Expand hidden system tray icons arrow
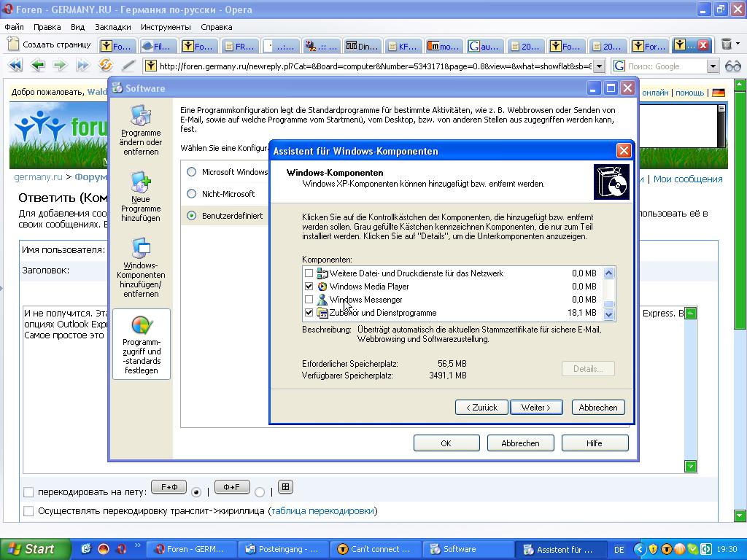Viewport: 747px width, 560px height. (x=640, y=549)
